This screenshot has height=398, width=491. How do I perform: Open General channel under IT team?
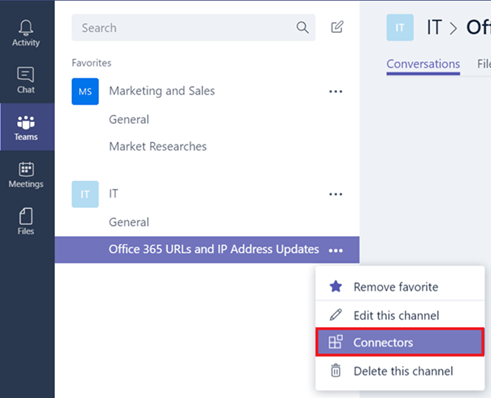pyautogui.click(x=129, y=222)
